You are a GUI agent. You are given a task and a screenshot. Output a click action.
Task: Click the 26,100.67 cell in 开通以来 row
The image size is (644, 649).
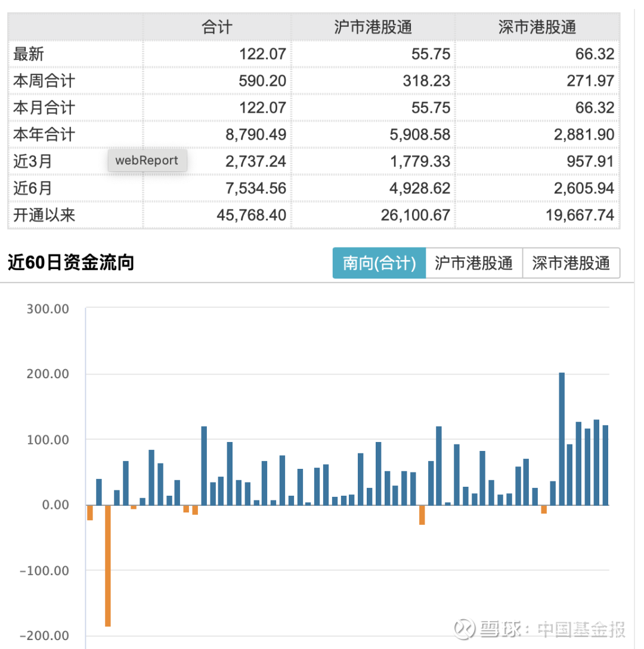415,215
